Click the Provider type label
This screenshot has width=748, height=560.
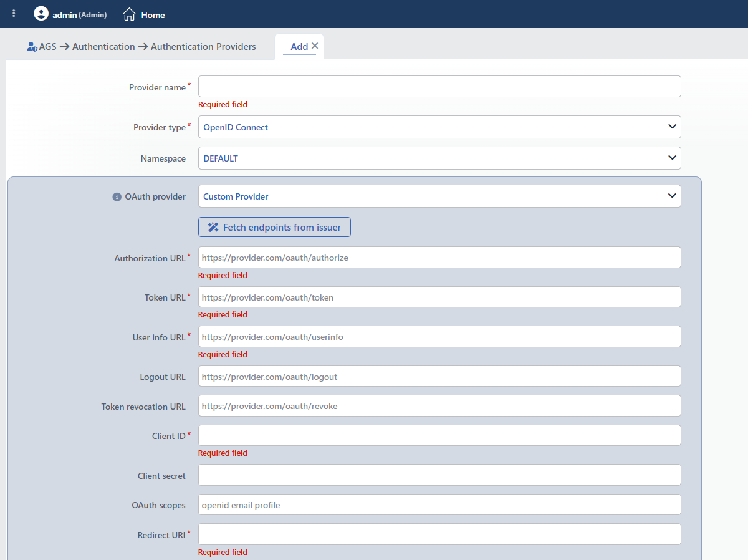click(159, 128)
